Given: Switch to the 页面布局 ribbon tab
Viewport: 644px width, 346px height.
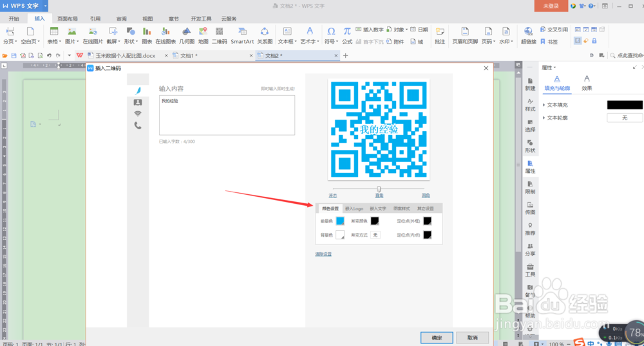Looking at the screenshot, I should click(x=68, y=19).
